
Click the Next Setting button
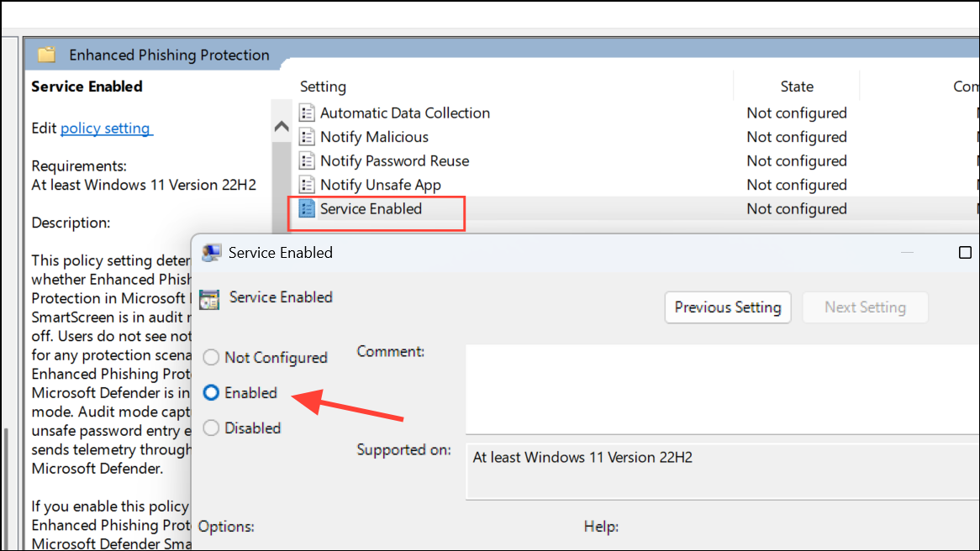tap(865, 307)
